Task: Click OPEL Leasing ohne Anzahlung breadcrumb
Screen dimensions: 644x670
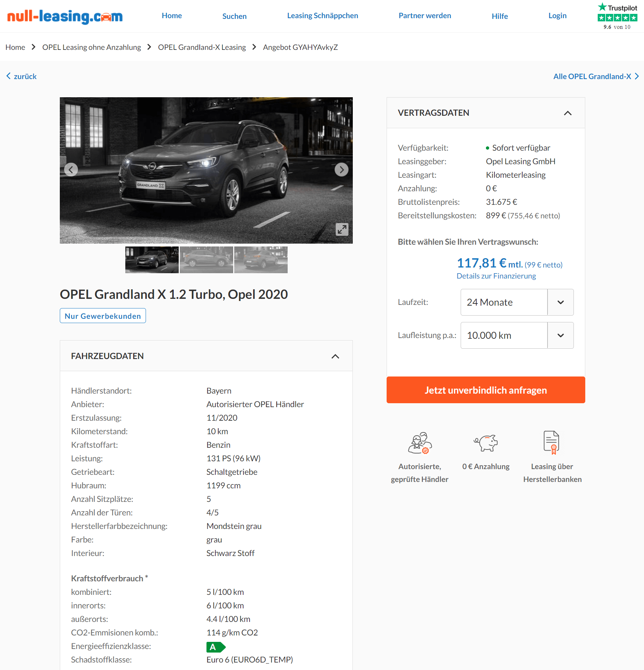Action: click(91, 47)
